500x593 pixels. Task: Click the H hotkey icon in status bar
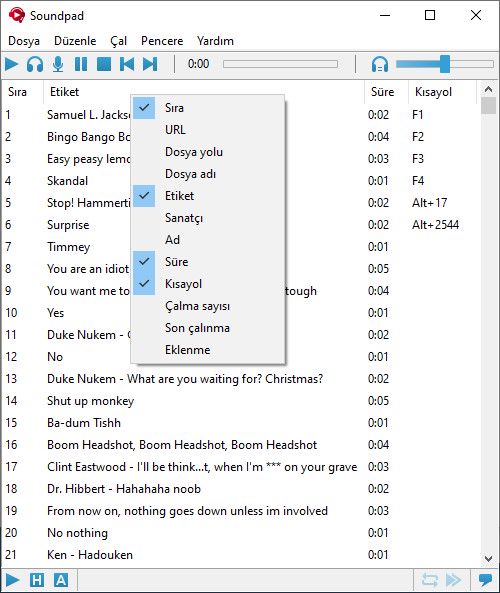point(37,580)
